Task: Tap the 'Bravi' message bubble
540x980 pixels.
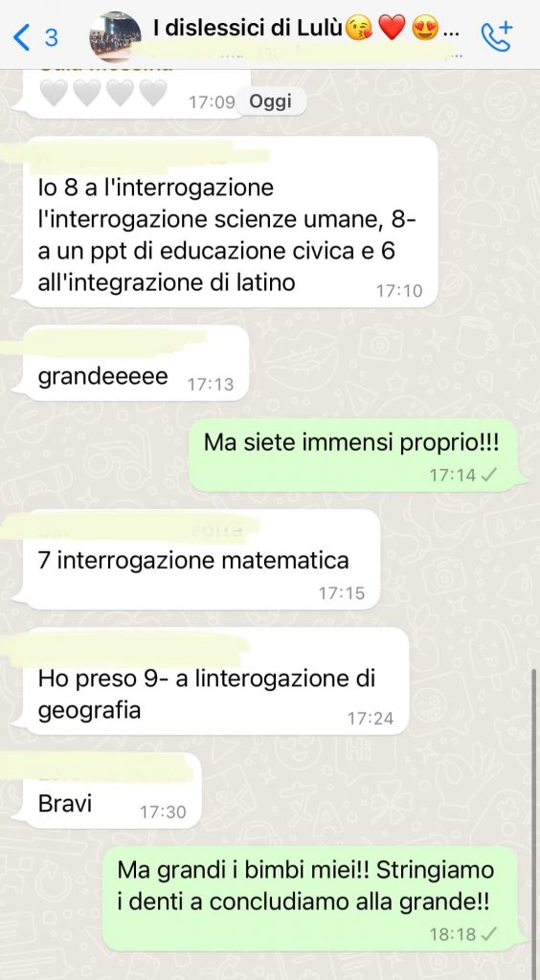Action: pos(113,791)
